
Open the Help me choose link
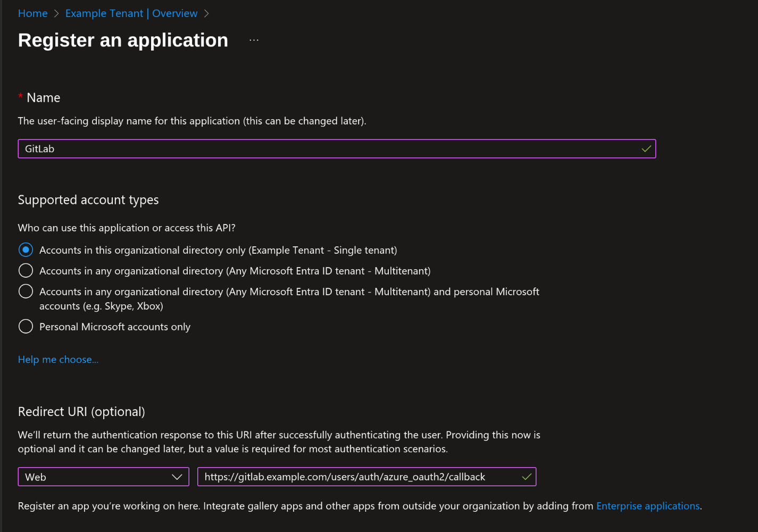[58, 360]
